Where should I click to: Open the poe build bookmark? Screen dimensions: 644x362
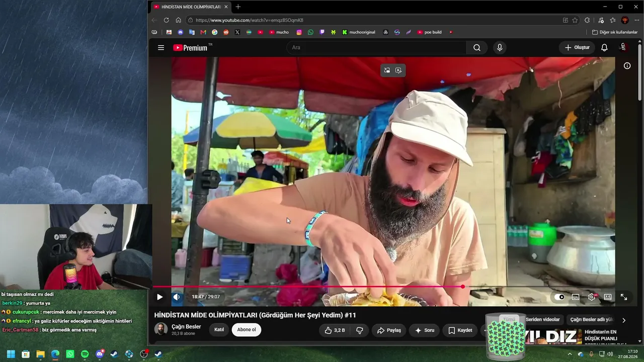pos(429,32)
